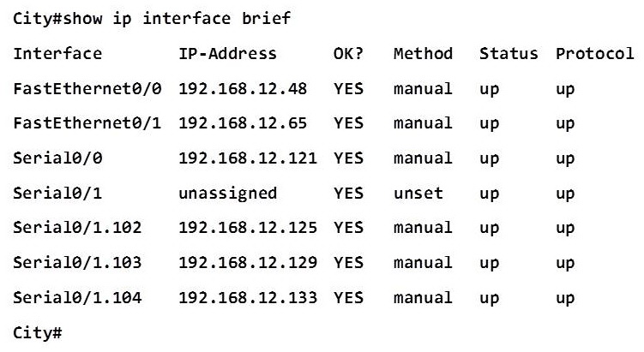Click the Protocol column header
The width and height of the screenshot is (644, 352).
coord(595,54)
